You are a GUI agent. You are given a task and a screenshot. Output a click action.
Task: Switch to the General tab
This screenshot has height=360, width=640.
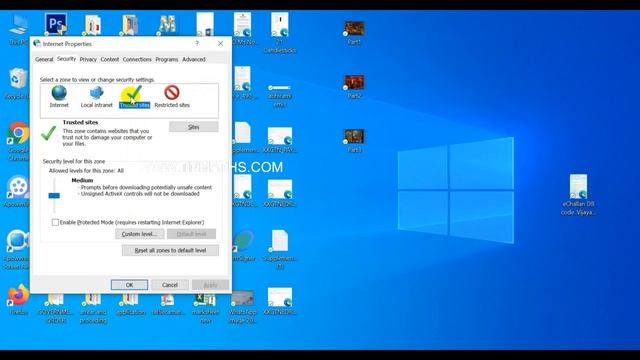pos(44,60)
